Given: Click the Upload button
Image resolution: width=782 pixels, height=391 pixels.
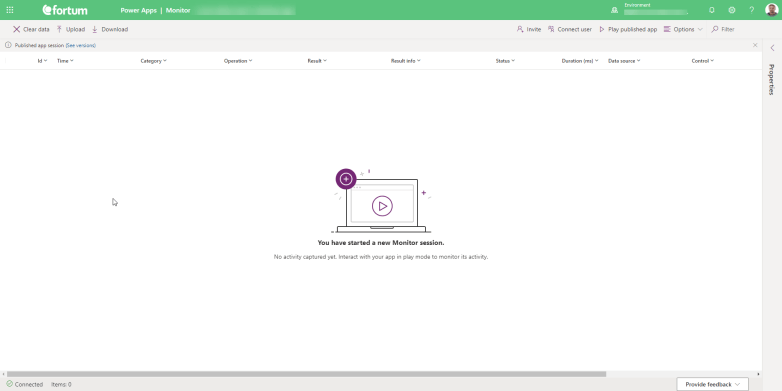Looking at the screenshot, I should point(70,29).
